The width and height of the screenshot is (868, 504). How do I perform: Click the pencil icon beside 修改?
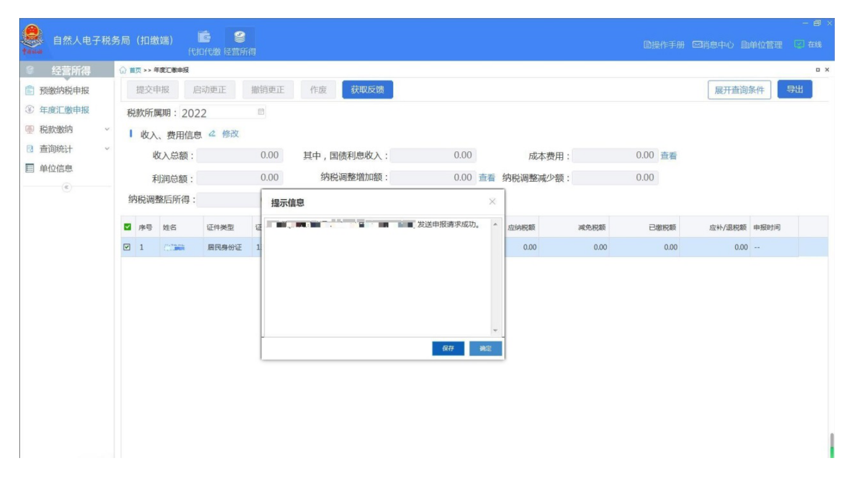(x=212, y=134)
